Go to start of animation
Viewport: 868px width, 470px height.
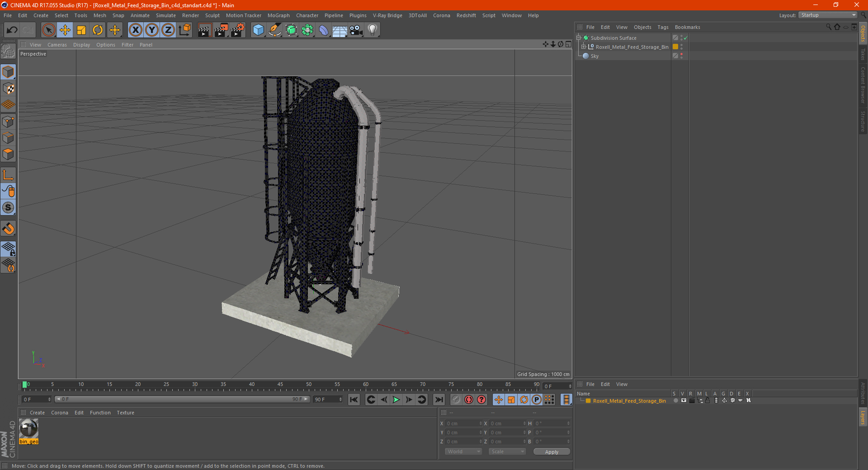[x=354, y=399]
